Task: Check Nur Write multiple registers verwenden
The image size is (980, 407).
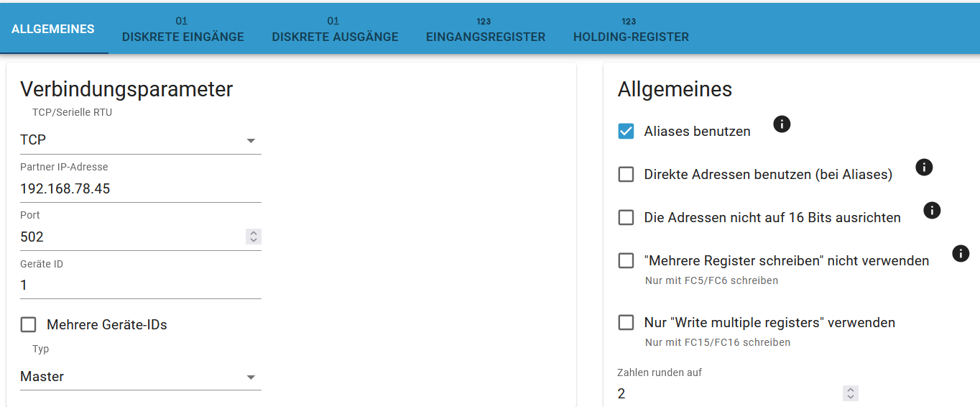Action: (626, 323)
